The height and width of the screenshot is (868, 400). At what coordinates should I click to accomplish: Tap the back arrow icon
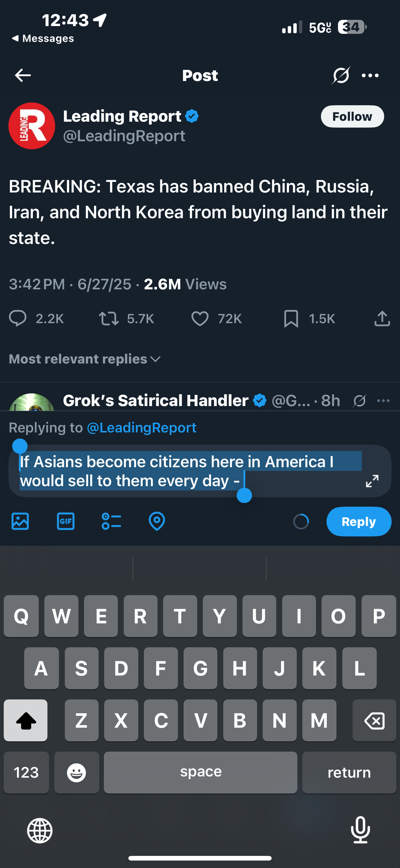pos(23,75)
